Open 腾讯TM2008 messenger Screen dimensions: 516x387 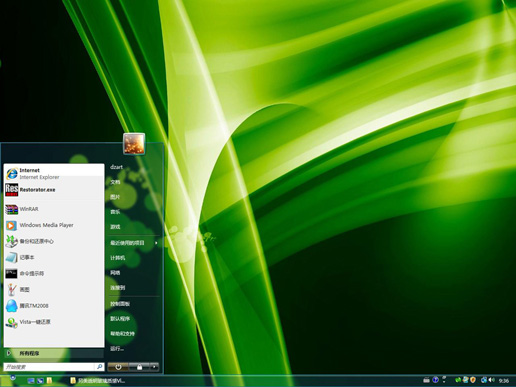point(54,306)
